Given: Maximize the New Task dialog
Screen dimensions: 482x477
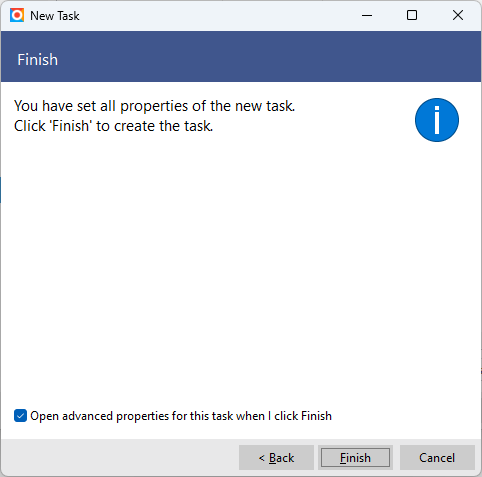Looking at the screenshot, I should [412, 15].
